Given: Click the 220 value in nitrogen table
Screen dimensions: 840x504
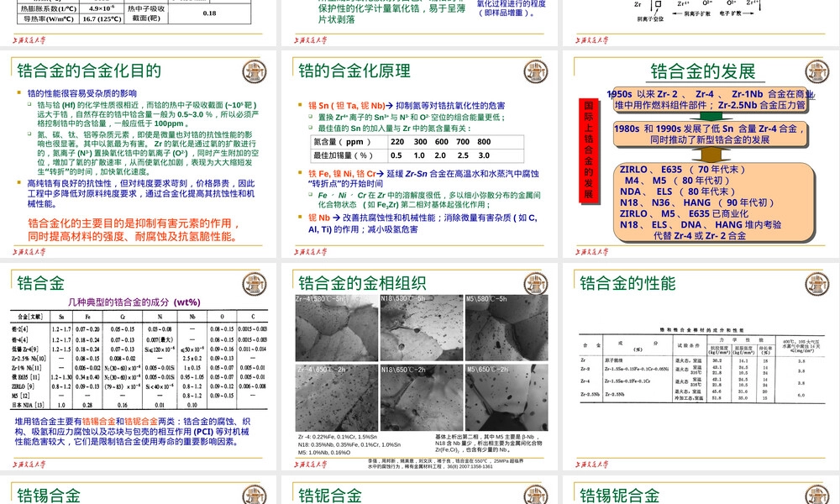Looking at the screenshot, I should (x=397, y=142).
